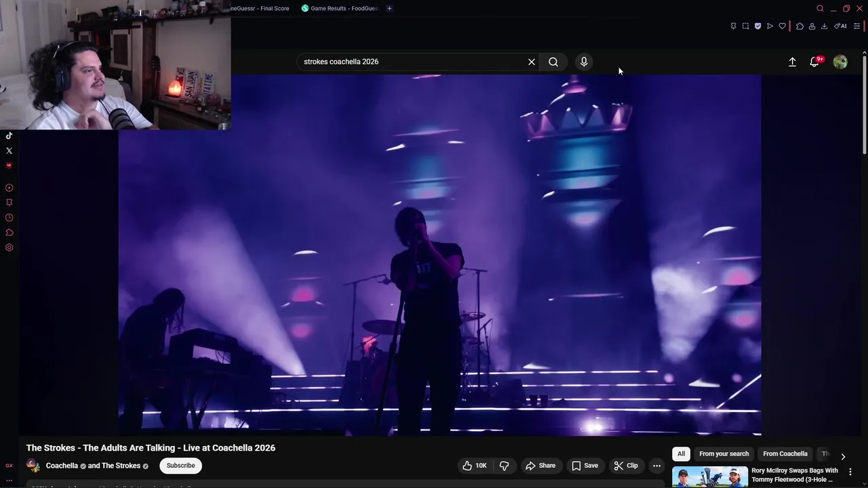Viewport: 868px width, 488px height.
Task: Open Rory McIlroy Swaps Bags video thumbnail
Action: pos(710,477)
